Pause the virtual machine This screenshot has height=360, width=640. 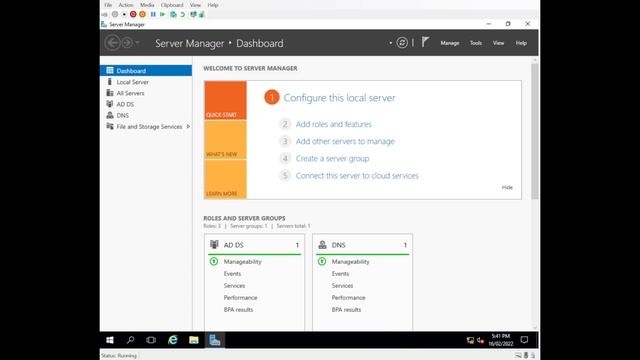pos(153,14)
